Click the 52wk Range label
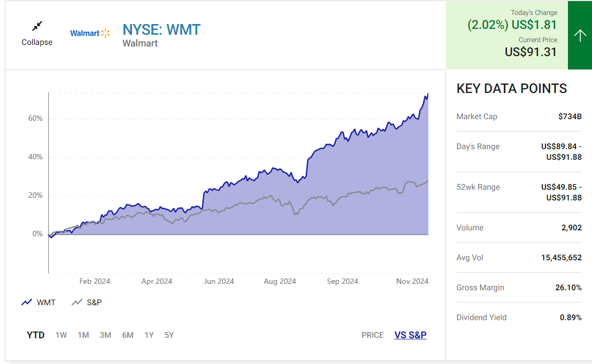Viewport: 592px width, 364px height. click(x=478, y=187)
